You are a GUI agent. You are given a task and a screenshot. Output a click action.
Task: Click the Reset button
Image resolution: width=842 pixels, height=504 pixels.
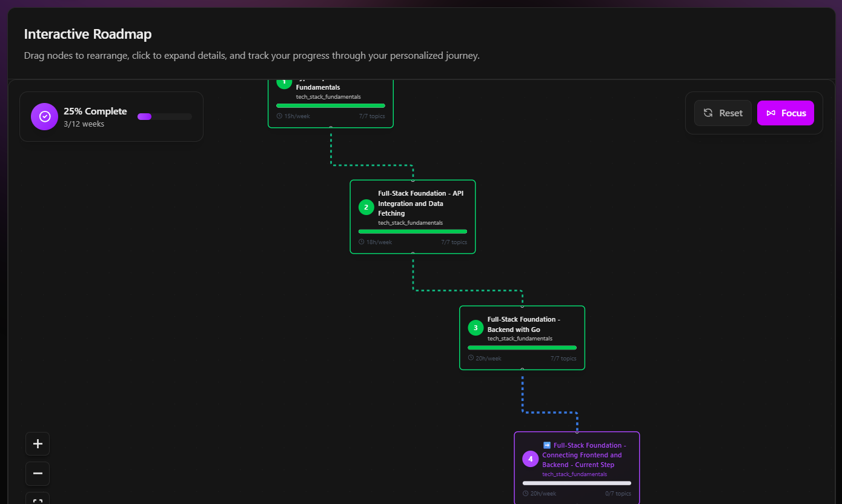723,113
